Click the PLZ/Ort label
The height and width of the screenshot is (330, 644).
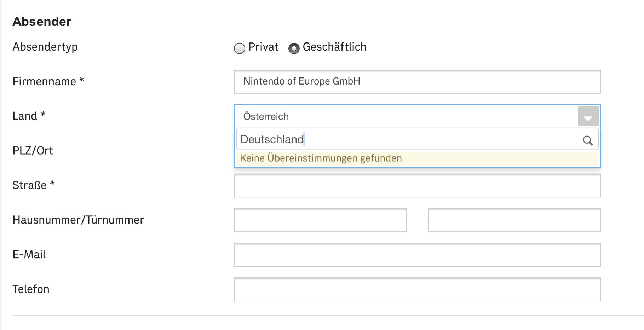click(33, 151)
